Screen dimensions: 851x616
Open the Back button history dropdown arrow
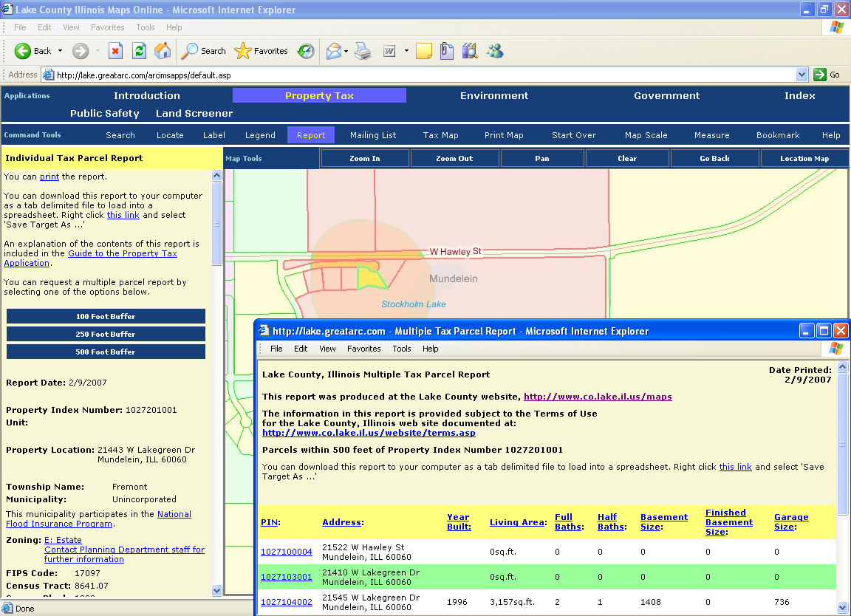click(x=61, y=51)
